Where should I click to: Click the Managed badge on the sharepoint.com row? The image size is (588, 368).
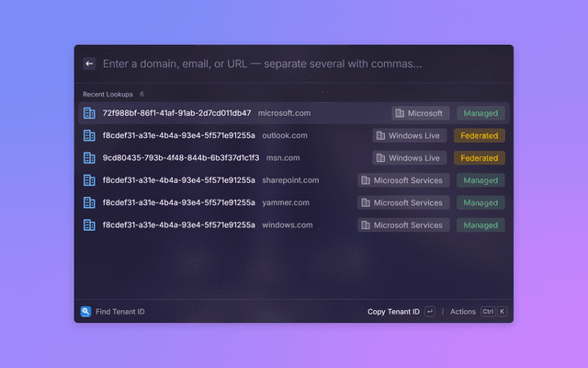[481, 180]
